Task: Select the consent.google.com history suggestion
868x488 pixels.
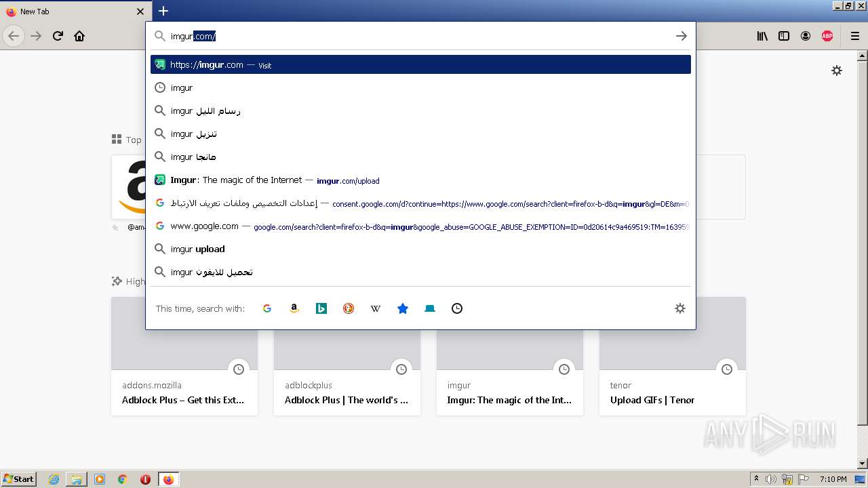Action: 420,203
